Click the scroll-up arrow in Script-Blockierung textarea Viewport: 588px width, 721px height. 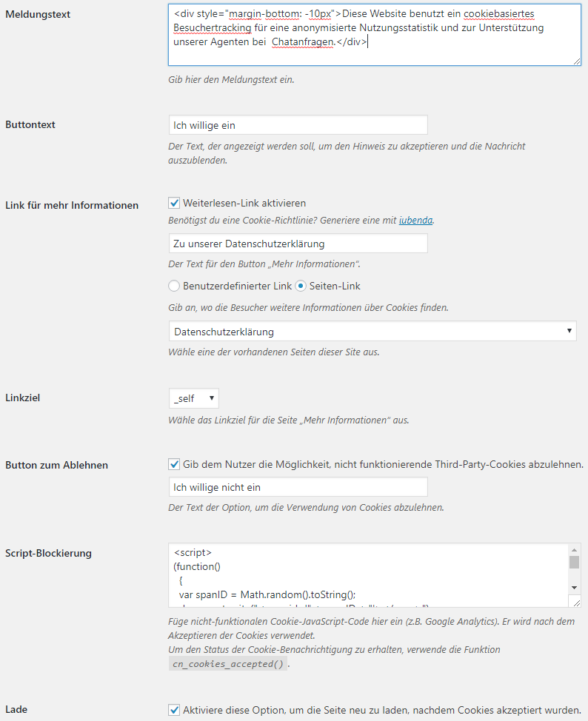tap(574, 550)
